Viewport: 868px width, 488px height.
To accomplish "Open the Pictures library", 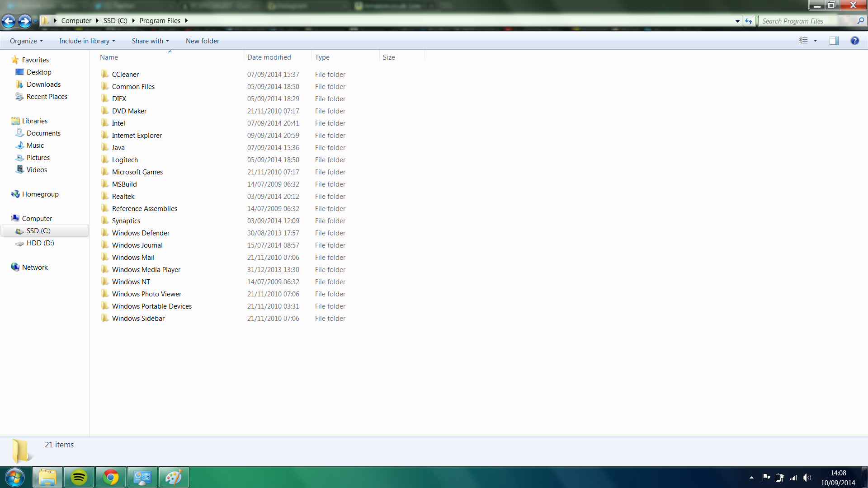I will (x=33, y=158).
